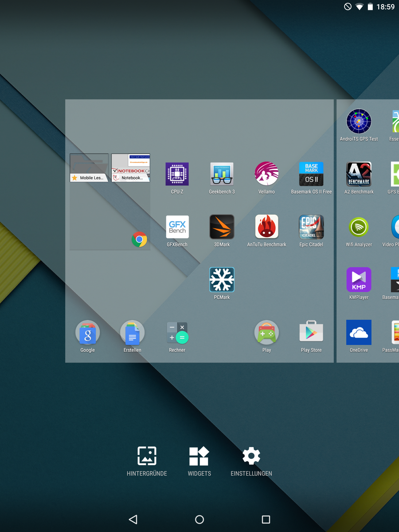Launch Basemark OS II Free
Viewport: 399px width, 532px height.
(311, 174)
